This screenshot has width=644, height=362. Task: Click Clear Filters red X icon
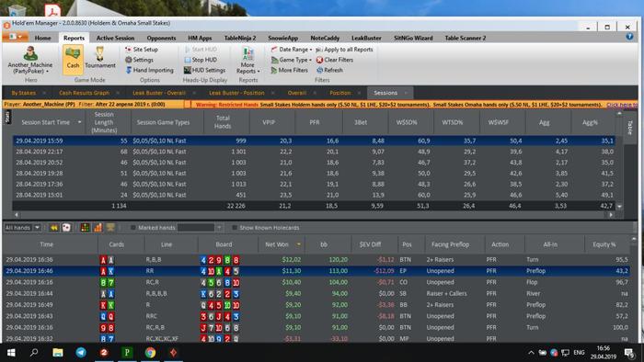coord(319,60)
